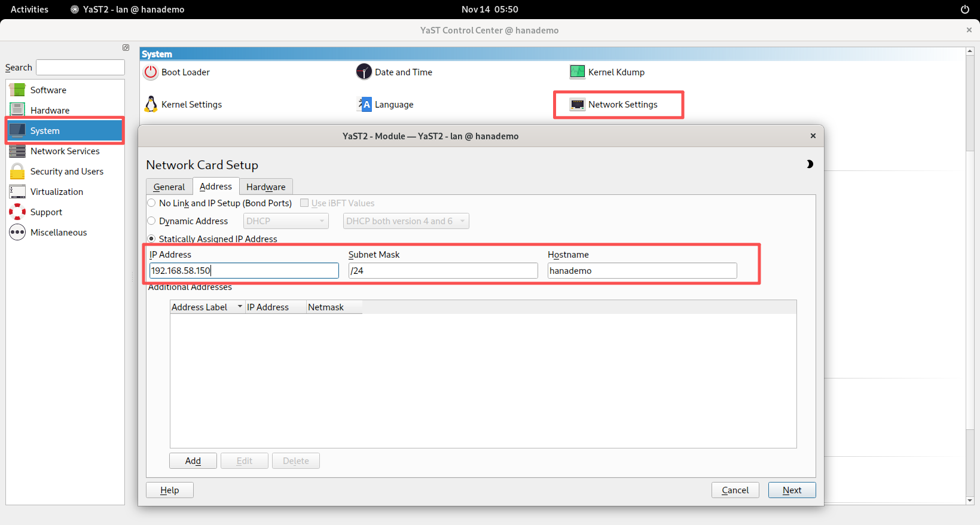
Task: Click Network Card Setup heading
Action: point(202,165)
